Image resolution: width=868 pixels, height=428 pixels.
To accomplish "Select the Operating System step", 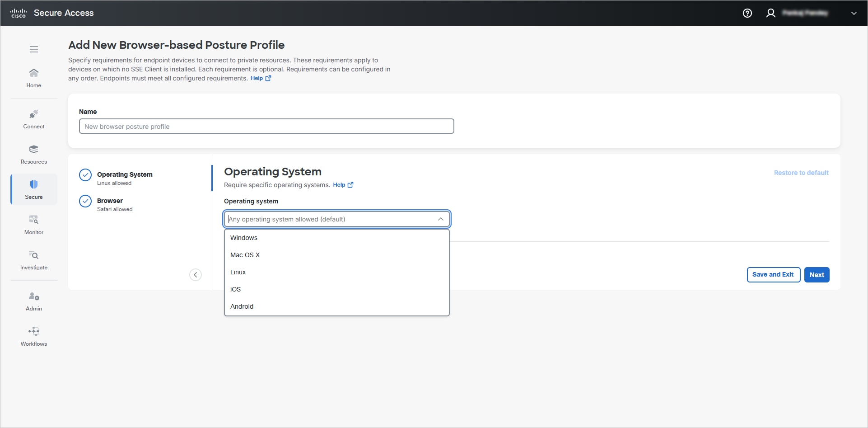I will [125, 179].
